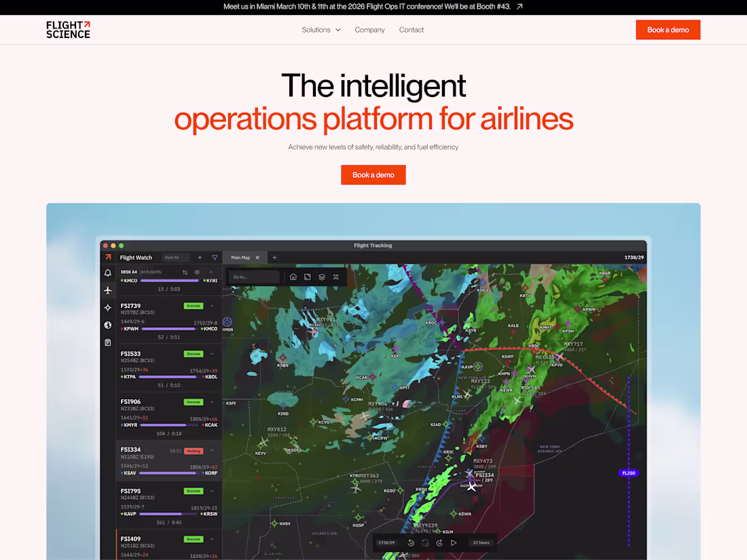Select the KAVP airport marker on map
Screen dimensions: 747x560
[x=478, y=366]
